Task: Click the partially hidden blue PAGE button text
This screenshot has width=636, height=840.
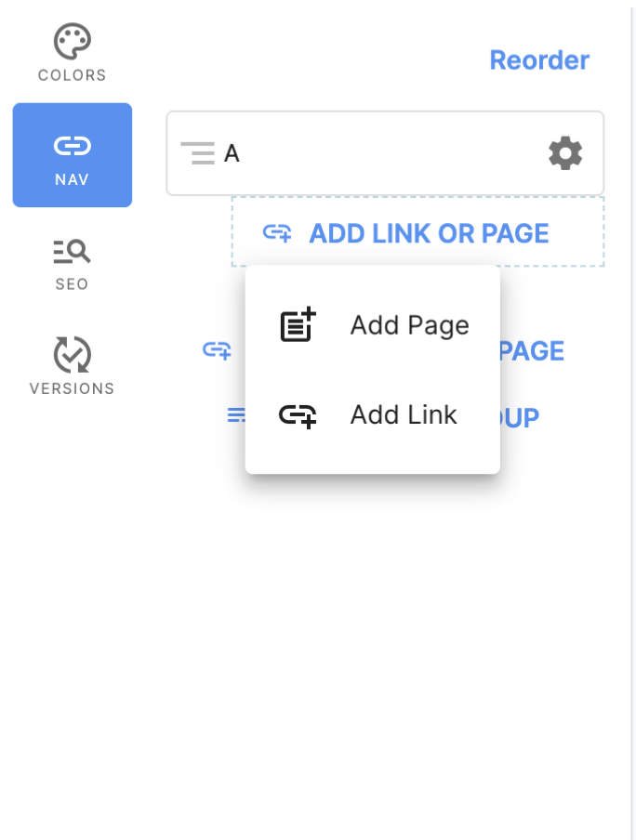Action: [x=532, y=351]
